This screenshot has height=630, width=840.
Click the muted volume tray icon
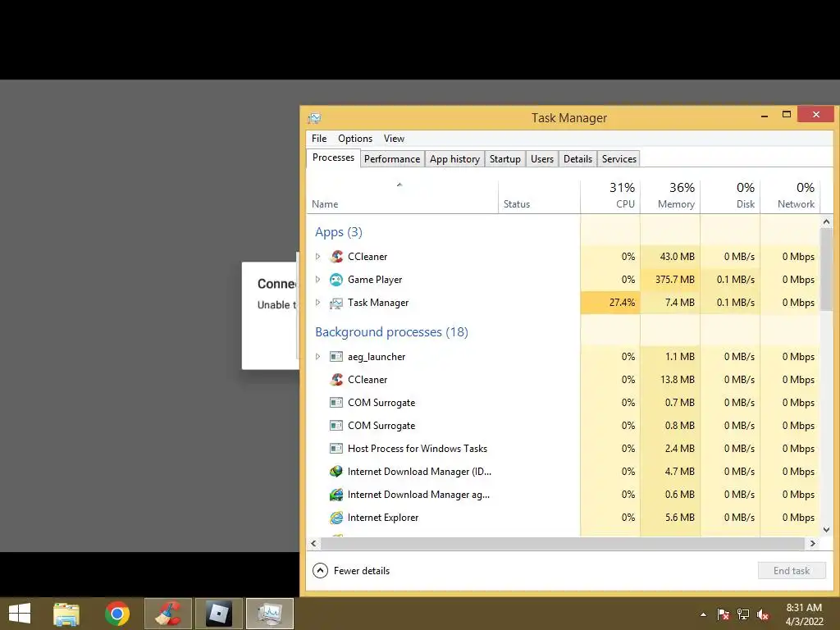[x=763, y=614]
